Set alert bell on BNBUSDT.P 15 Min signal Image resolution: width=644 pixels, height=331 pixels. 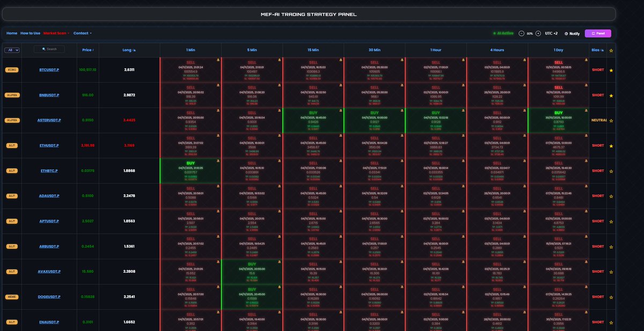pos(341,85)
